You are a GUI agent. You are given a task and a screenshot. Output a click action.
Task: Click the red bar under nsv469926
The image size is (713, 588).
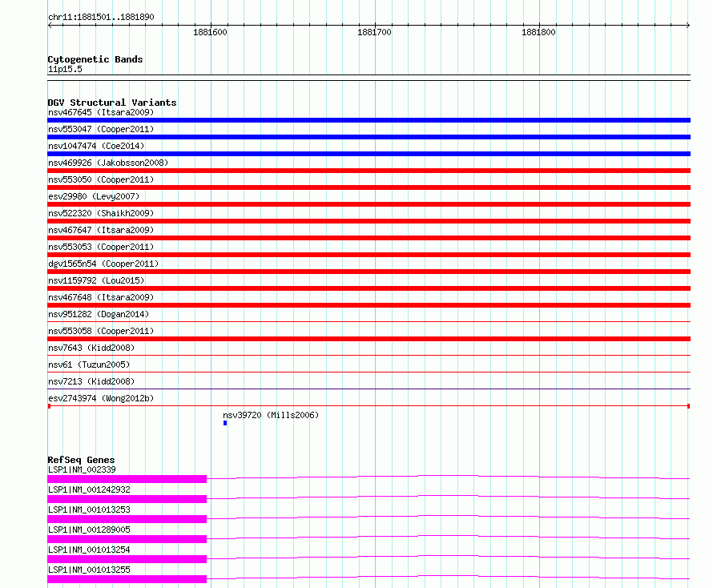pos(369,171)
